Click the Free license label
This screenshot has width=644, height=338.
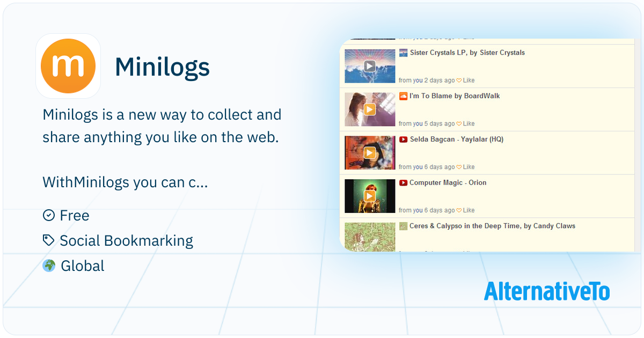coord(75,216)
